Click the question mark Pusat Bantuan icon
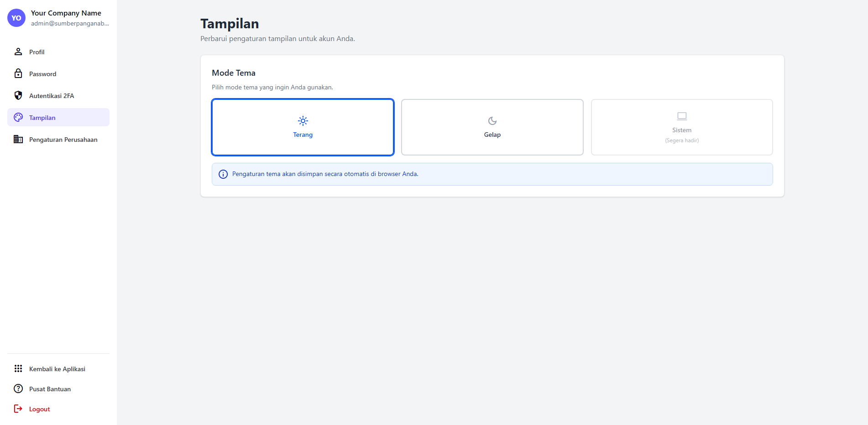The image size is (868, 425). pos(18,389)
